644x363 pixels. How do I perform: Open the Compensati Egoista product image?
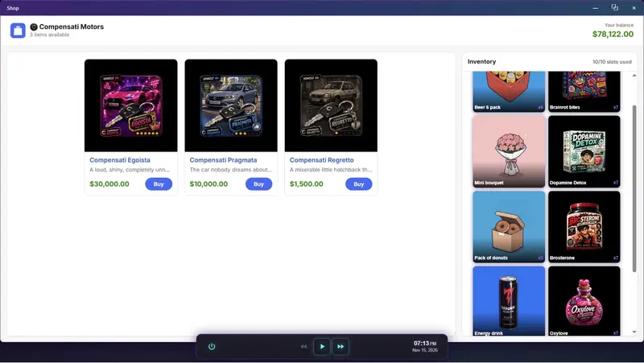pyautogui.click(x=131, y=105)
